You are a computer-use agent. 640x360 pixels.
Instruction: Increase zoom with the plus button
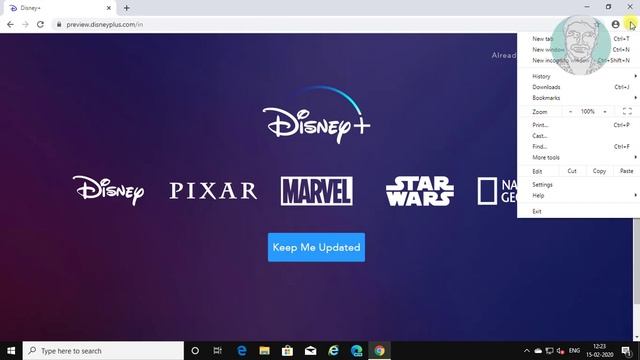pos(605,111)
